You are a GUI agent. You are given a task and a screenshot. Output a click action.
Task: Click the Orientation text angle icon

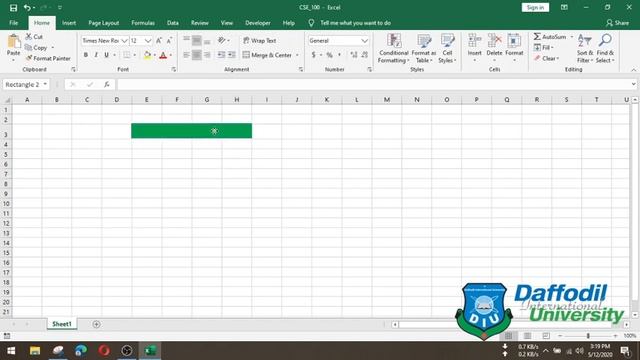point(222,40)
